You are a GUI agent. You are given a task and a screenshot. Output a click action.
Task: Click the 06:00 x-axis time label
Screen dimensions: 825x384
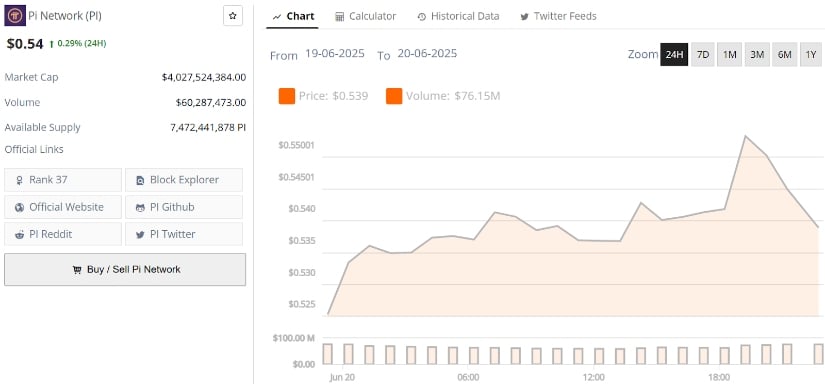click(468, 377)
